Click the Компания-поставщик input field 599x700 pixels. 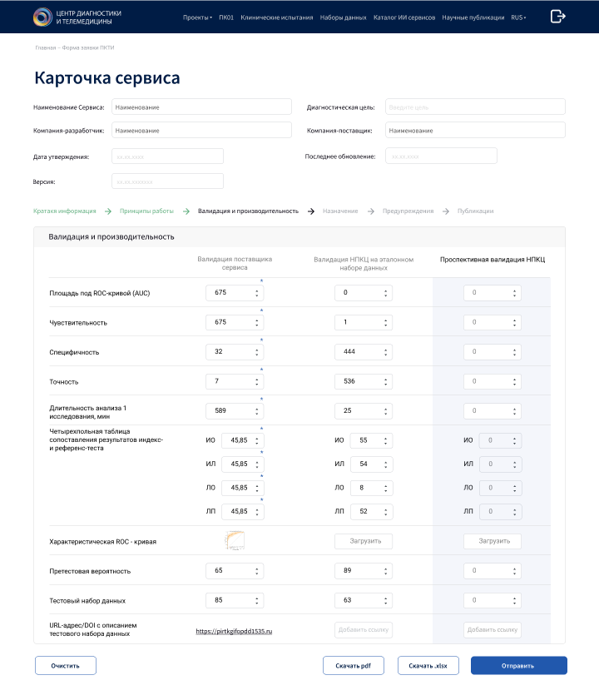(x=475, y=131)
